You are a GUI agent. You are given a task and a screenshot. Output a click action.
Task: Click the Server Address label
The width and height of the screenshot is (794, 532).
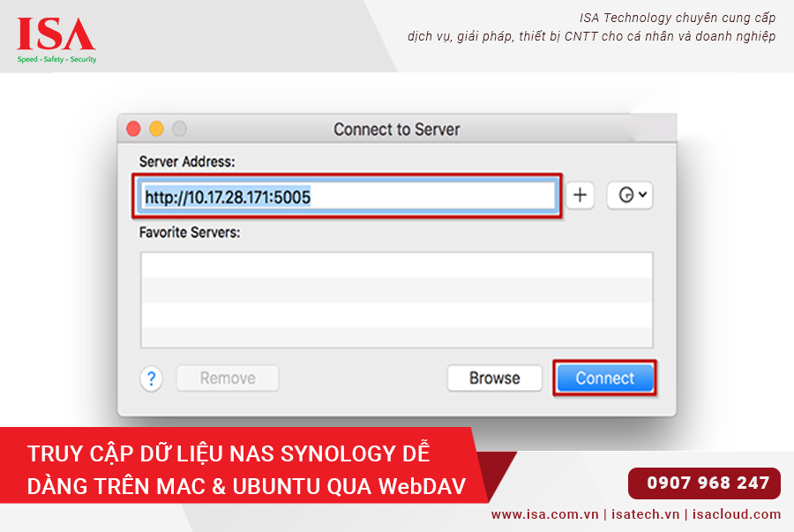coord(187,161)
